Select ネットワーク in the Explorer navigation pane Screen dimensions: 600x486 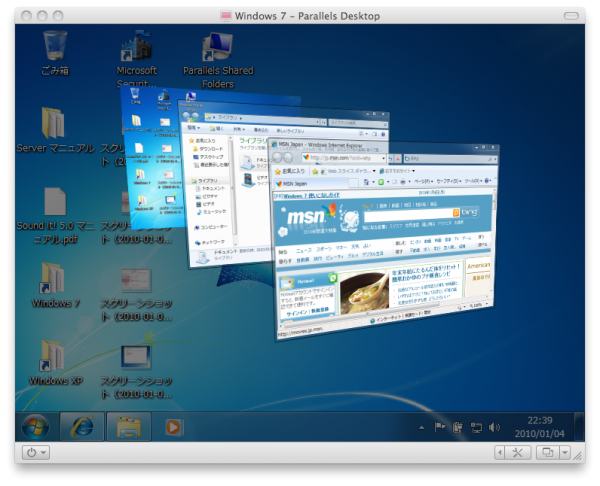[x=210, y=242]
